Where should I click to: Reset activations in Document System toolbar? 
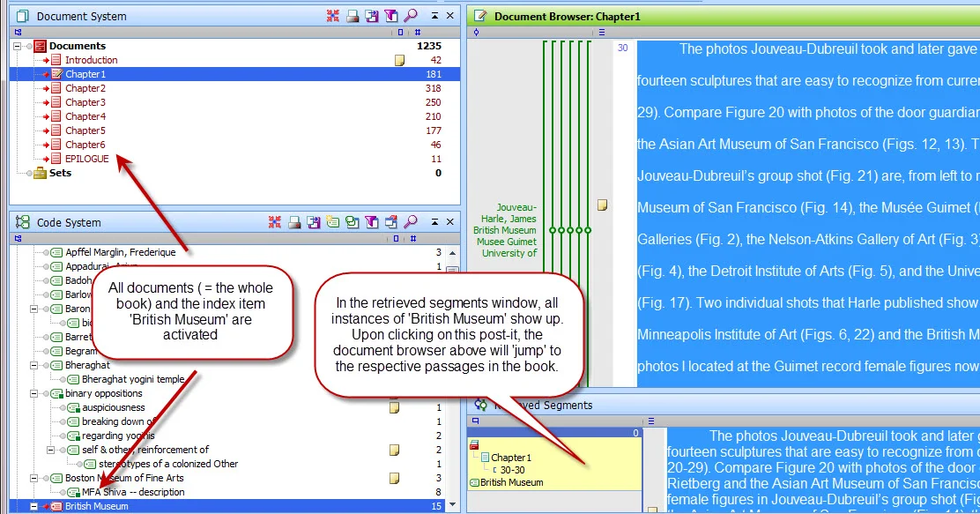[x=332, y=16]
